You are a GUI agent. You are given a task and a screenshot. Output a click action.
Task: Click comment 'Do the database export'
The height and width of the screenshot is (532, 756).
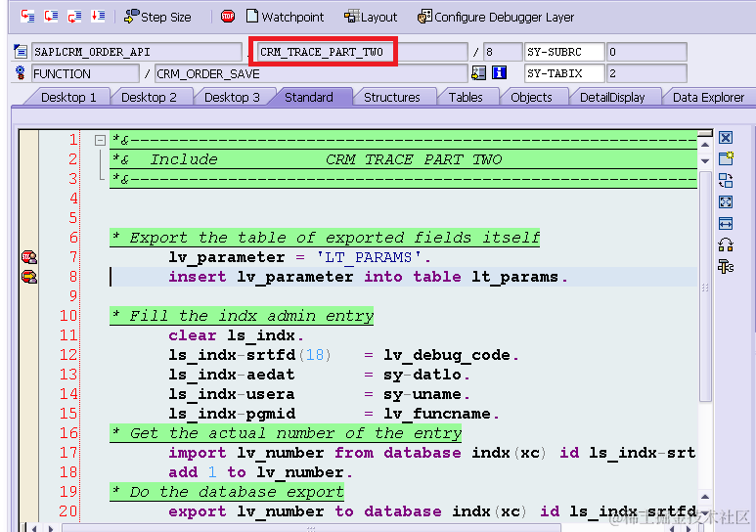[x=227, y=492]
